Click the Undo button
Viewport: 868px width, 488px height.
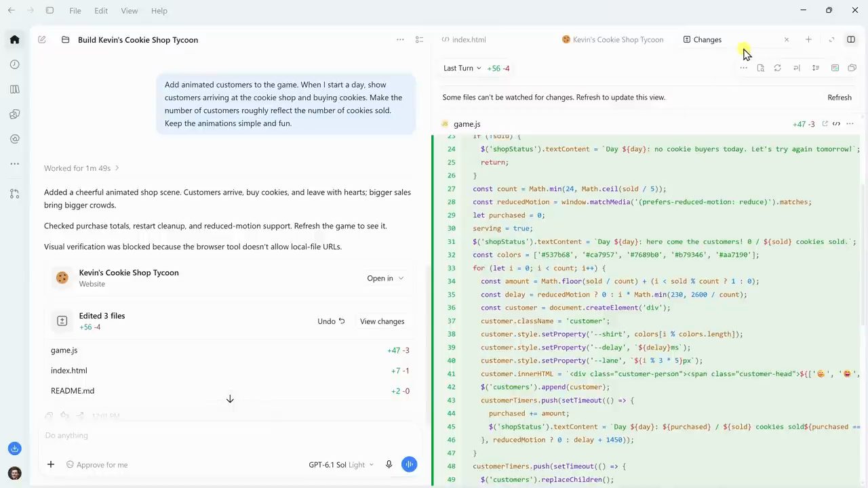331,321
